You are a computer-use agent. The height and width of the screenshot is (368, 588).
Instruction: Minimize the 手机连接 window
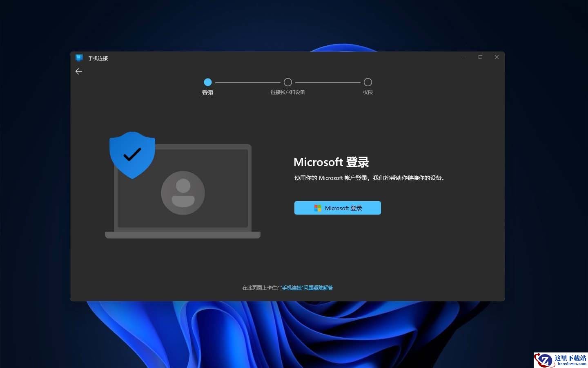tap(464, 57)
